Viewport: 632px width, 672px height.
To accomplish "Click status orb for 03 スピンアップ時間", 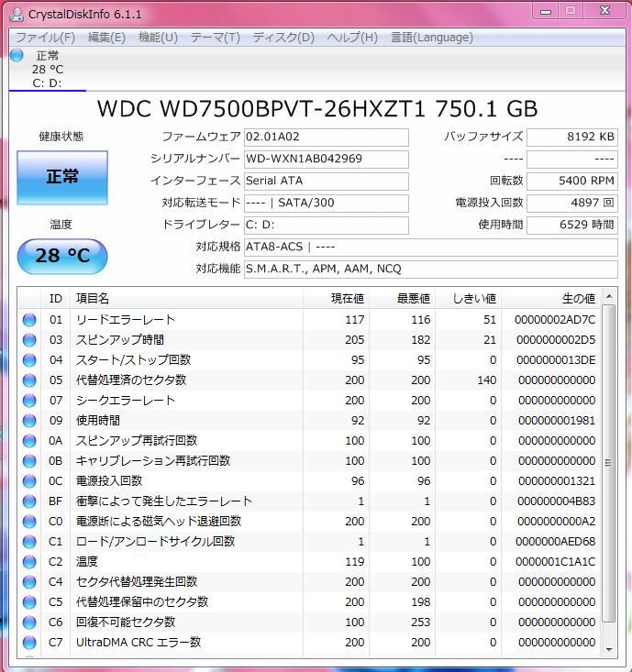I will coord(29,340).
